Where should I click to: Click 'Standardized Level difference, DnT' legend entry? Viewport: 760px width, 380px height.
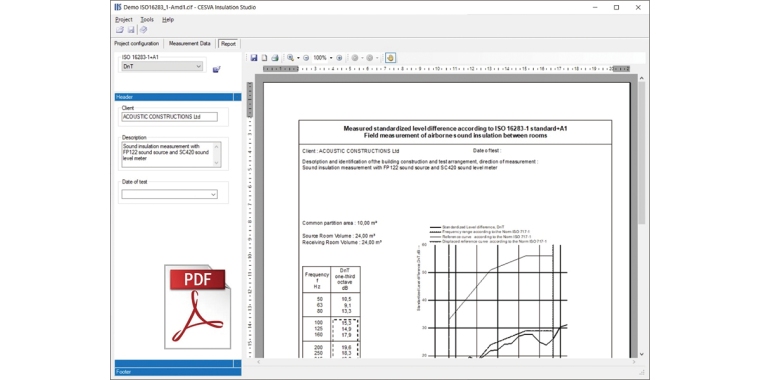pos(466,227)
